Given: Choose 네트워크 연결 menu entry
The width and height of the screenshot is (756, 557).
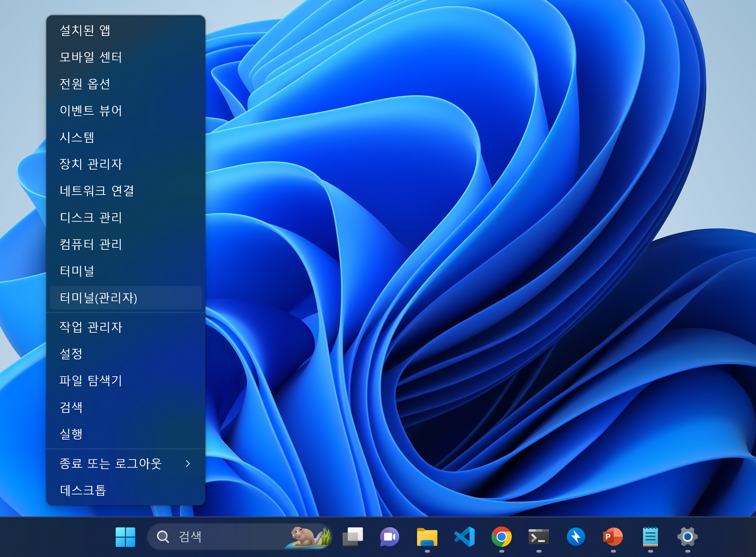Looking at the screenshot, I should click(126, 191).
